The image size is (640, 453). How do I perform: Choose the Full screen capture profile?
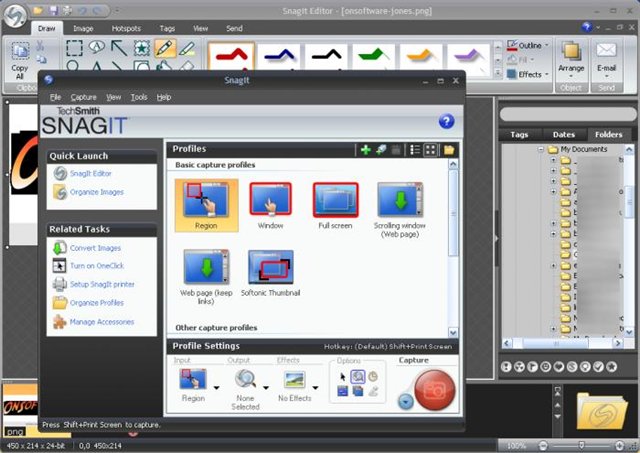[x=335, y=205]
